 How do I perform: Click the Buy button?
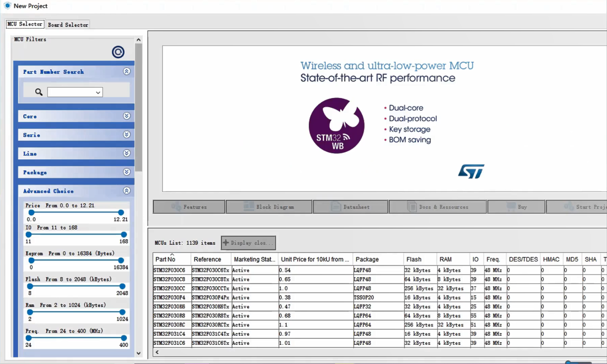516,207
